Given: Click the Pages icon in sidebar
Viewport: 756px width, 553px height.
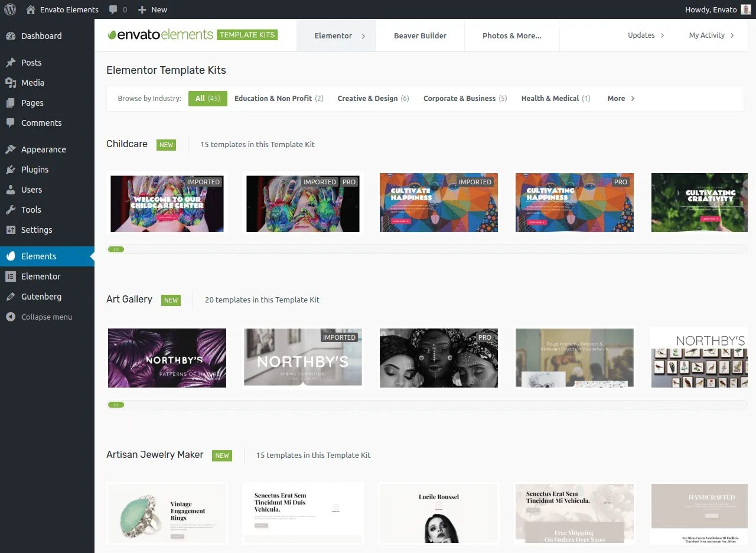Looking at the screenshot, I should pyautogui.click(x=10, y=103).
